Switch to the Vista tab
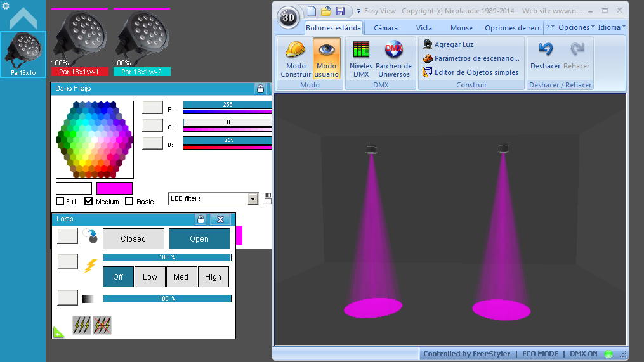 click(424, 28)
